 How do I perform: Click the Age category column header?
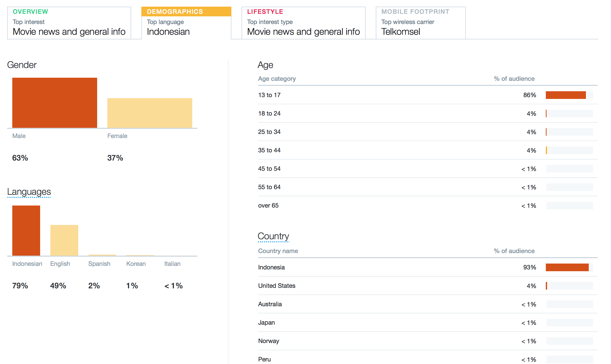[x=277, y=79]
